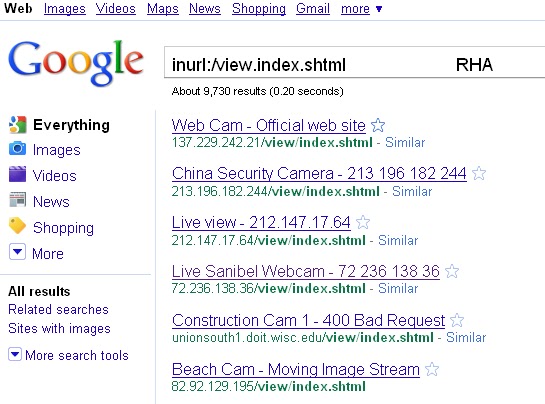Click the News newspaper icon in sidebar
Viewport: 545px width, 404px height.
point(17,200)
